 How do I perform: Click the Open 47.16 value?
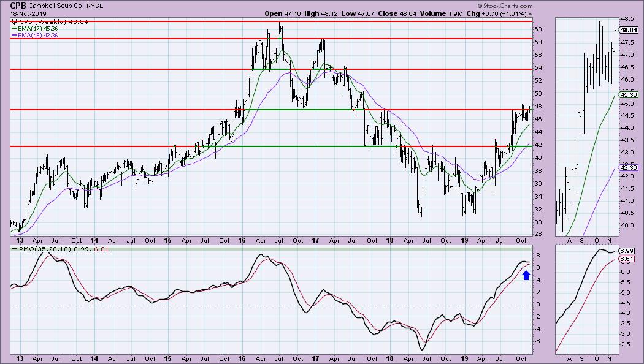(283, 13)
